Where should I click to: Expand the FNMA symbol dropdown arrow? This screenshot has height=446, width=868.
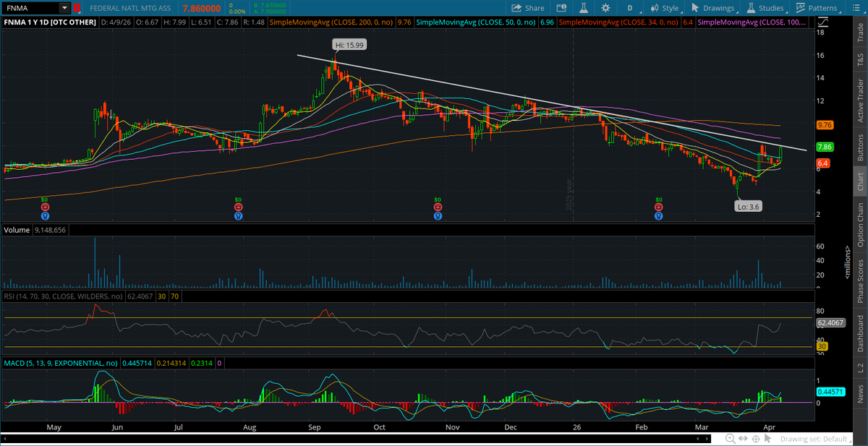point(64,8)
